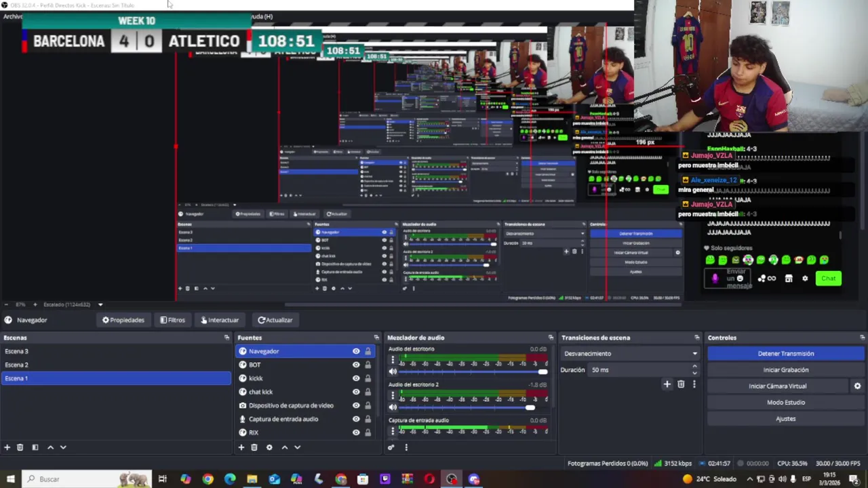Move scene up with arrow icon
The image size is (868, 488).
50,447
